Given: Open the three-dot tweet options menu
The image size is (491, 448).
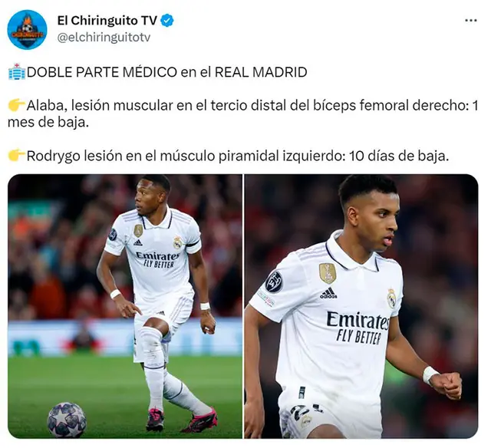Looking at the screenshot, I should (x=470, y=21).
